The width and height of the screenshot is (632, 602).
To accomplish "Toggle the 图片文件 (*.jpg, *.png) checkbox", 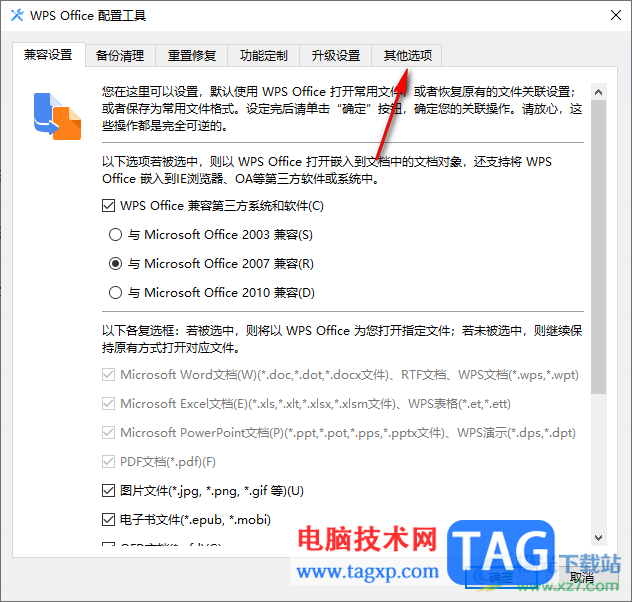I will point(108,491).
